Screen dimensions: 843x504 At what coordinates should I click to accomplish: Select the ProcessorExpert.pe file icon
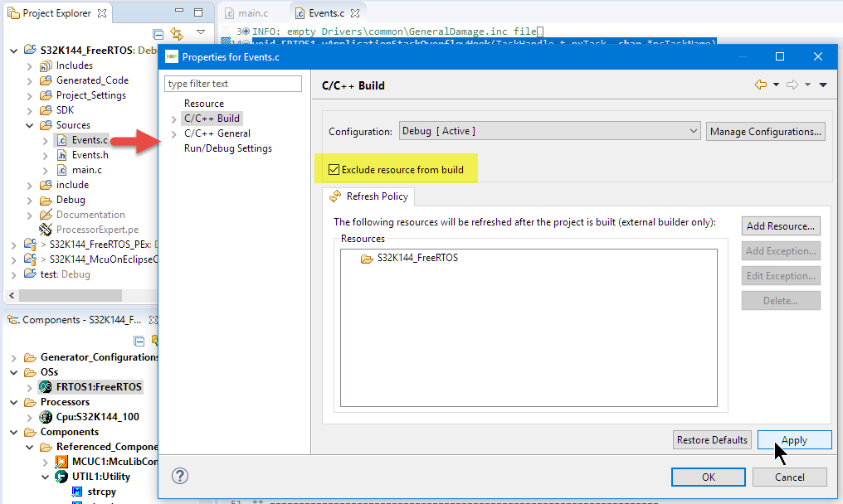pos(46,230)
